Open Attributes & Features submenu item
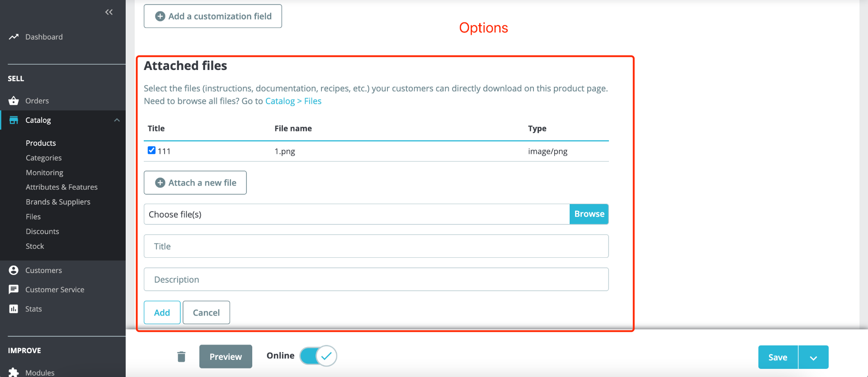 tap(61, 187)
